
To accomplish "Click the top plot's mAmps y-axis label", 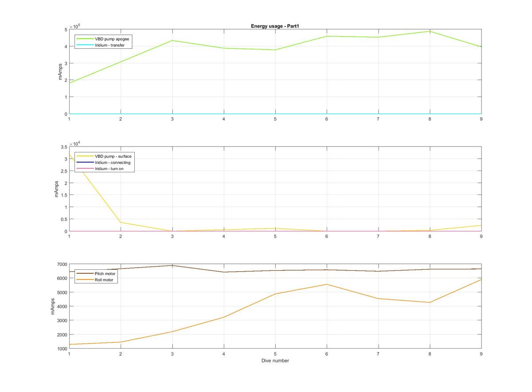I will (60, 71).
